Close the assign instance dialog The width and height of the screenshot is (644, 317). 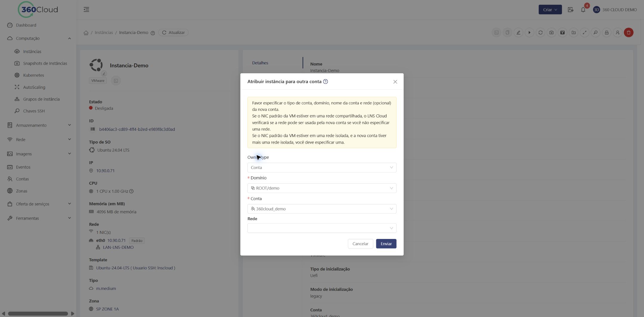coord(395,82)
